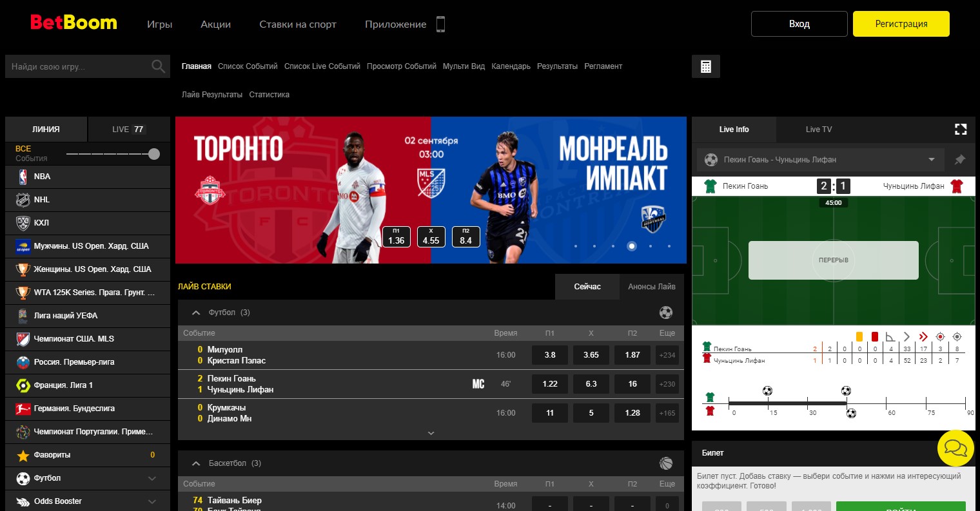Click the US Open men's tournament icon

pos(23,246)
